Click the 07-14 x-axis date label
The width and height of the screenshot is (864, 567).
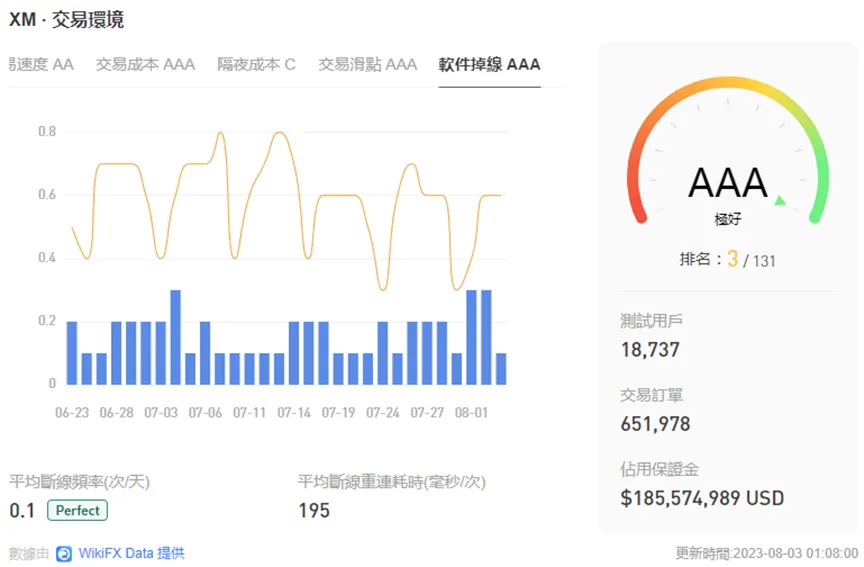(x=294, y=413)
